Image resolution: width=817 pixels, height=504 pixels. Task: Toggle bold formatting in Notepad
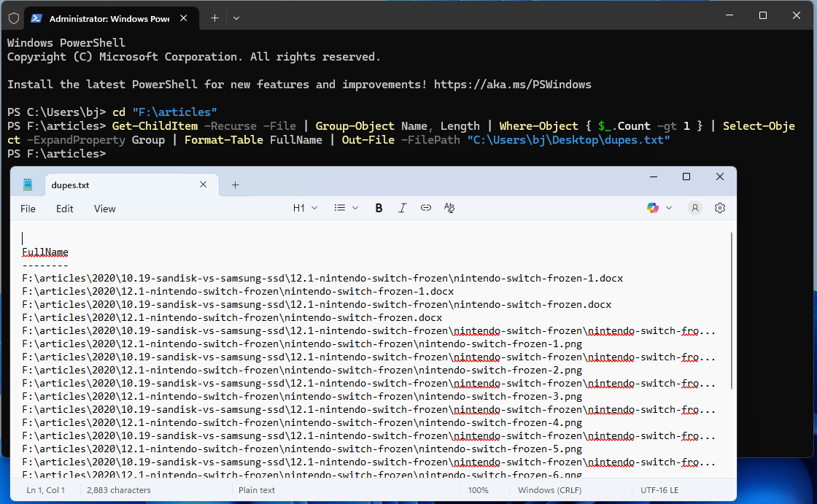[x=379, y=208]
